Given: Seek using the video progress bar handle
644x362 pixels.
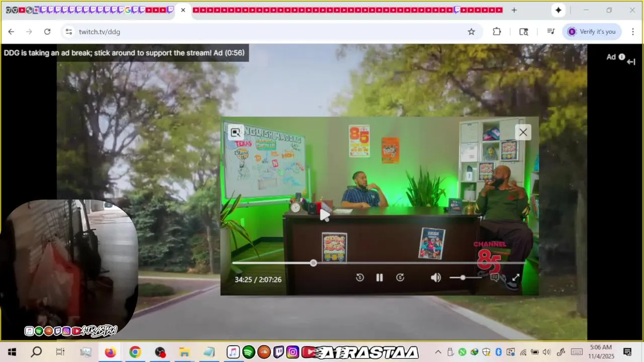Looking at the screenshot, I should (313, 263).
